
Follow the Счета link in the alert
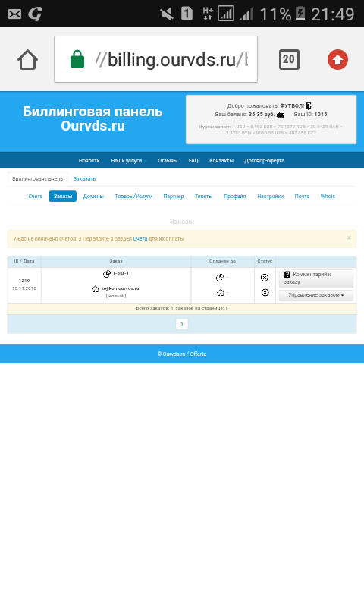tap(140, 239)
